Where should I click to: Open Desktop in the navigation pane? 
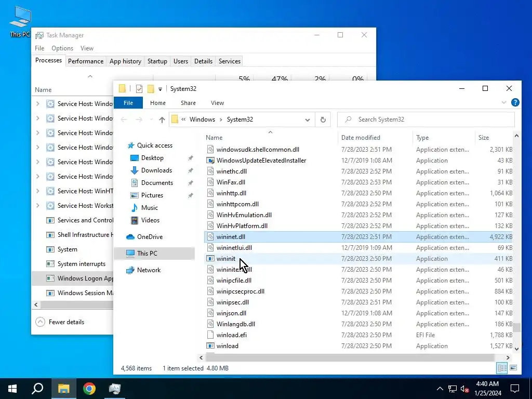coord(152,158)
